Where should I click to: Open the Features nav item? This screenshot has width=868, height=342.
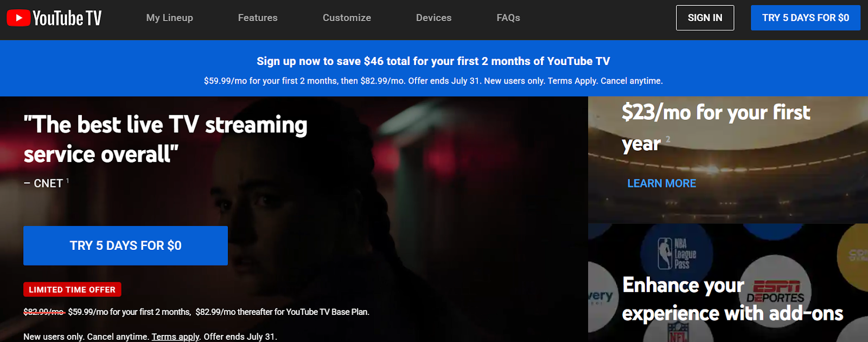click(258, 18)
